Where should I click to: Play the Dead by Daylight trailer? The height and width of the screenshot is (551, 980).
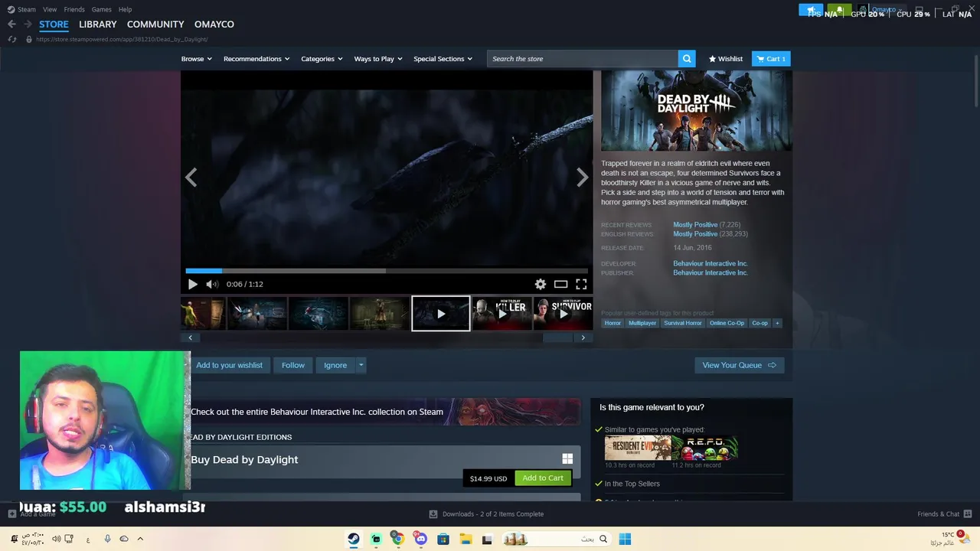[x=193, y=284]
